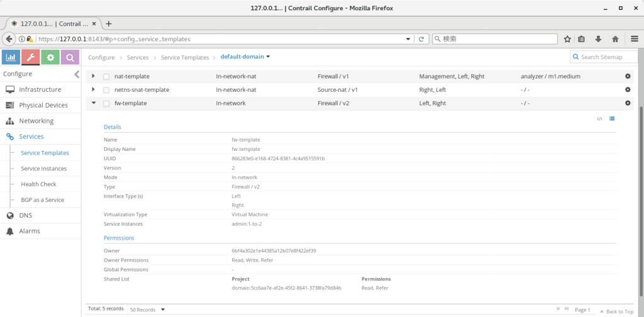Screen dimensions: 644x317
Task: Tick the nat-template row checkbox
Action: click(106, 77)
